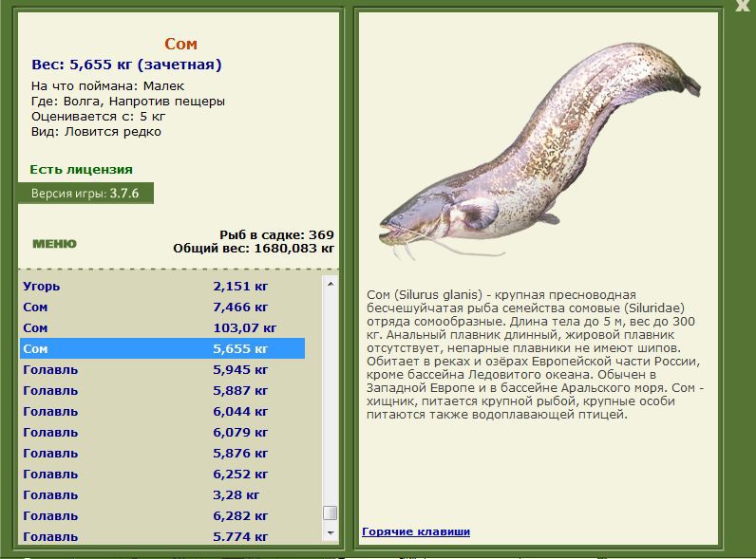Viewport: 756px width, 559px height.
Task: Click the Рыб в садке: 369 counter
Action: [276, 234]
